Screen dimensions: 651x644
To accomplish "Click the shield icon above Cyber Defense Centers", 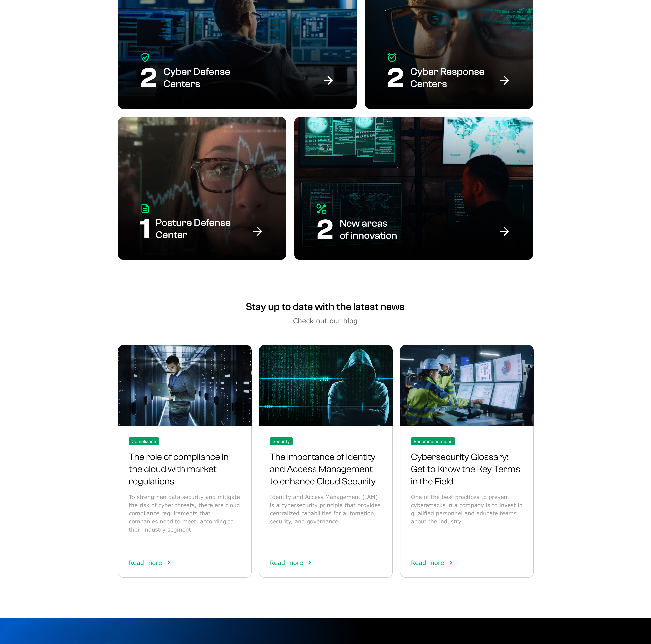I will click(145, 57).
